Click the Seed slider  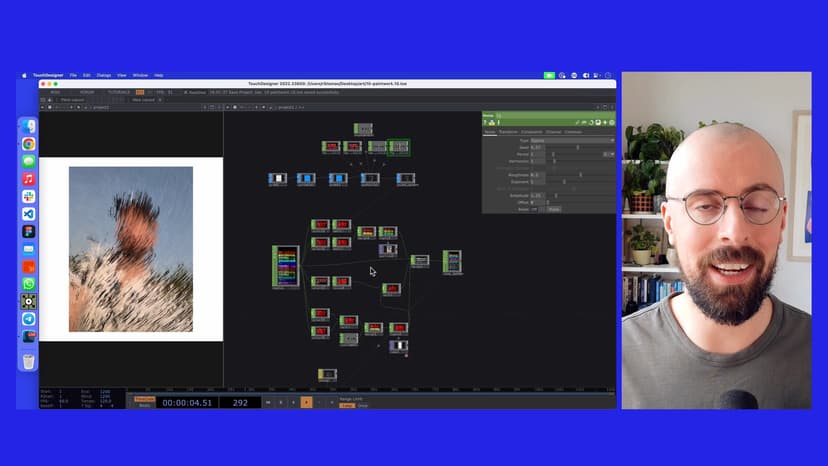[580, 147]
